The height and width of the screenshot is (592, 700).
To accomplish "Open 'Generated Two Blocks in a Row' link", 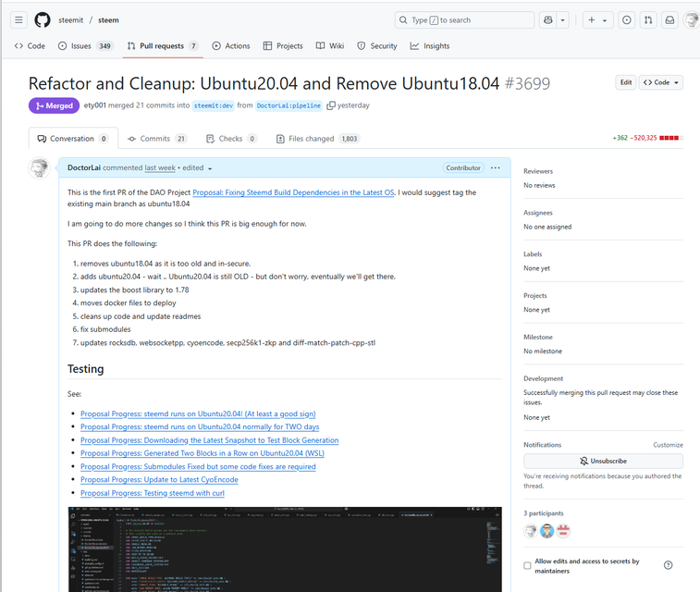I will 203,453.
